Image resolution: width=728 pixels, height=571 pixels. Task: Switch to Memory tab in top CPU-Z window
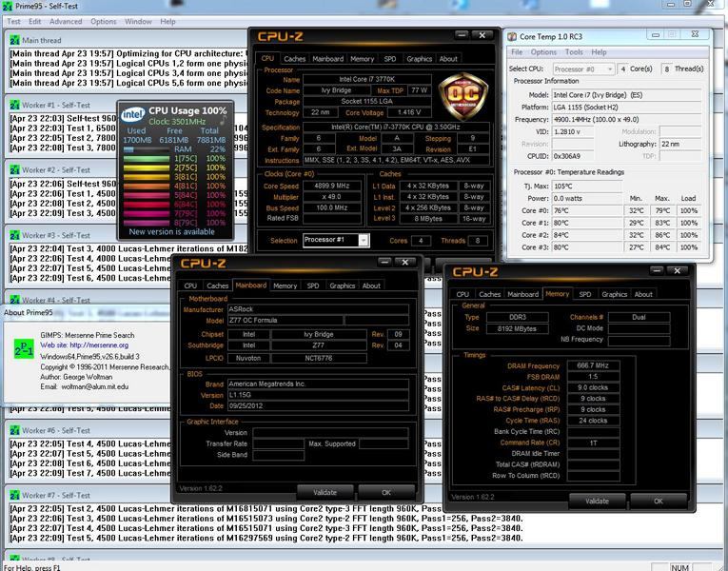(362, 59)
